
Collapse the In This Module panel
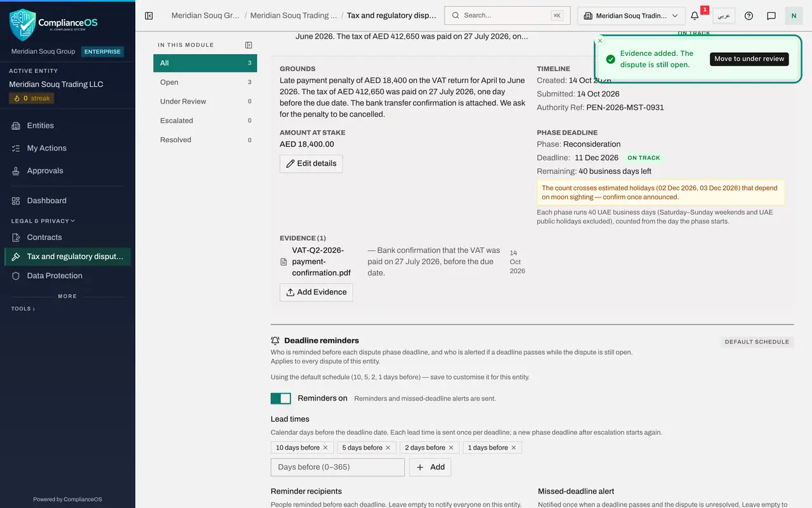coord(249,45)
